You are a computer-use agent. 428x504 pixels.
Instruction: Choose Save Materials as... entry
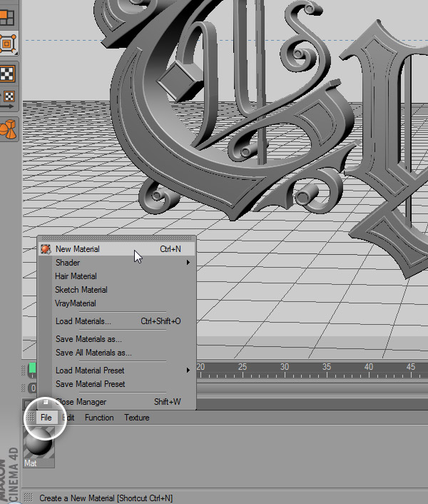(x=116, y=339)
